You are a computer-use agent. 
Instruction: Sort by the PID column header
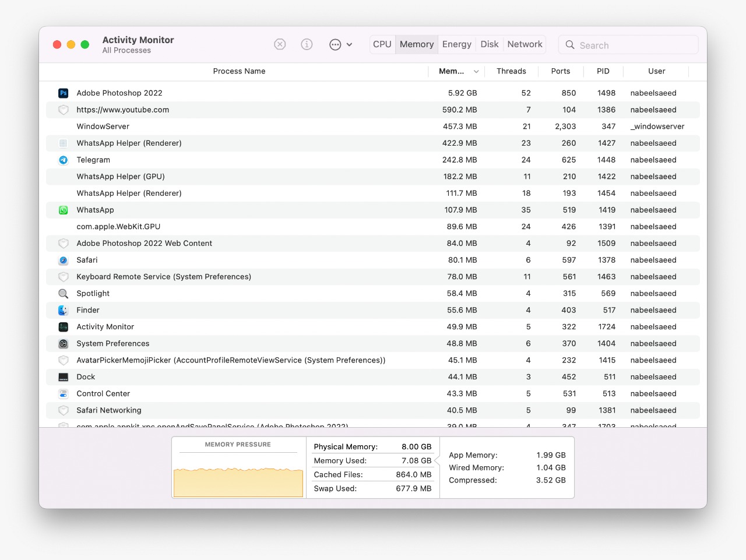pyautogui.click(x=603, y=71)
